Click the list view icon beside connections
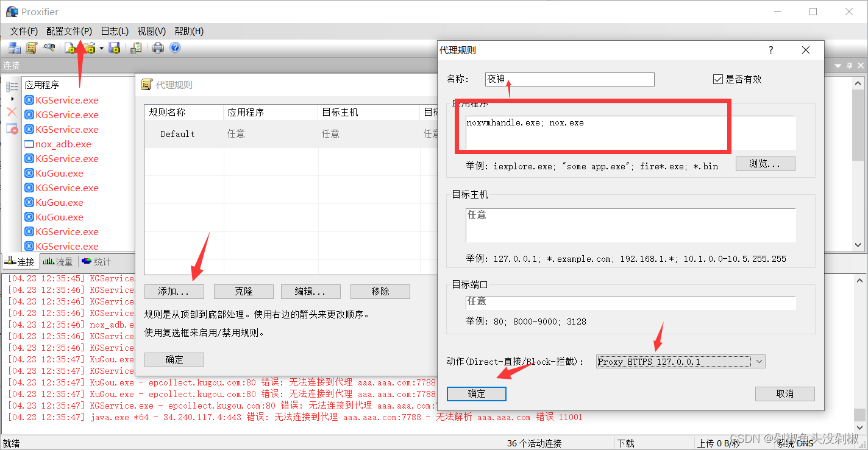The image size is (868, 450). click(12, 86)
